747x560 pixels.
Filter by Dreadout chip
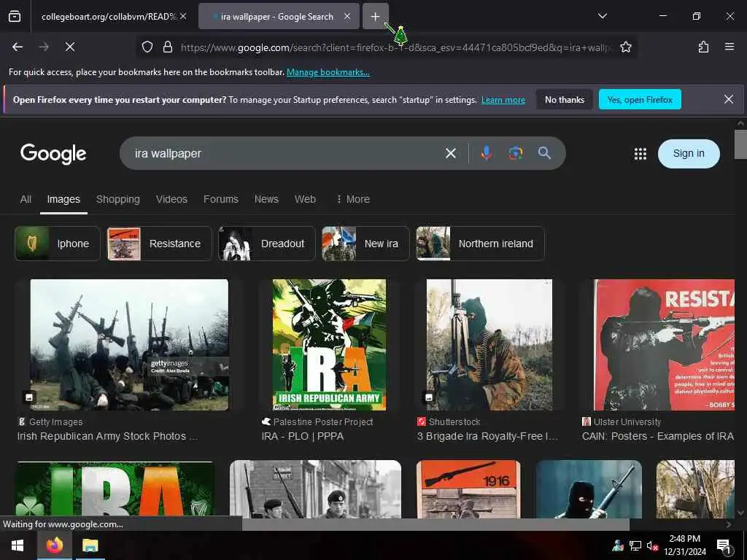click(267, 244)
